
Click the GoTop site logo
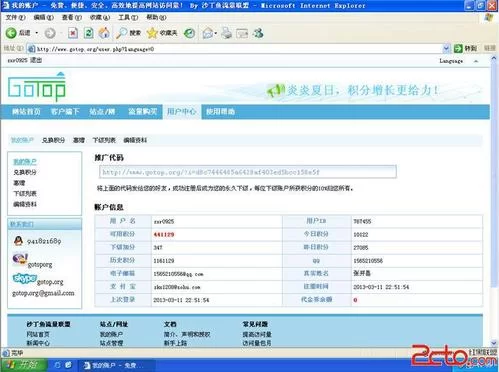point(37,87)
